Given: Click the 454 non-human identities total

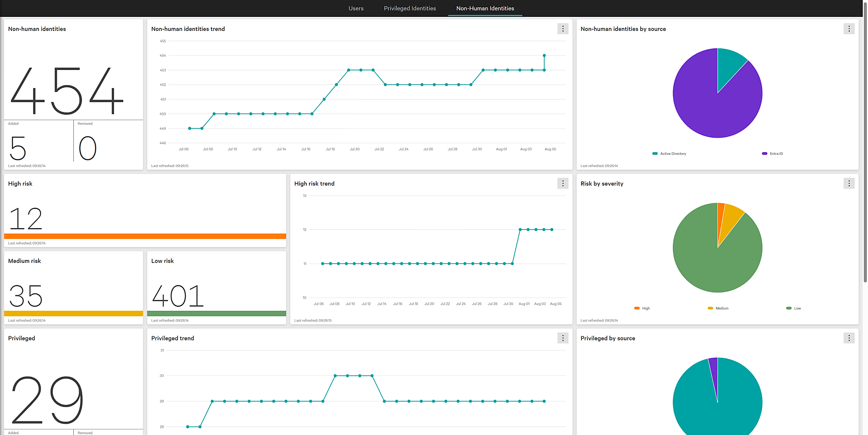Looking at the screenshot, I should coord(67,91).
